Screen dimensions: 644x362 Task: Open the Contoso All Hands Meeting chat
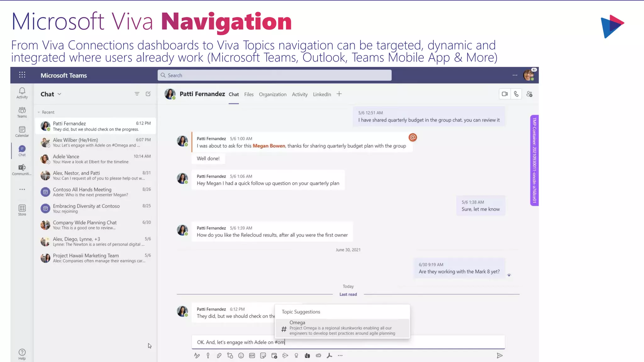(96, 192)
